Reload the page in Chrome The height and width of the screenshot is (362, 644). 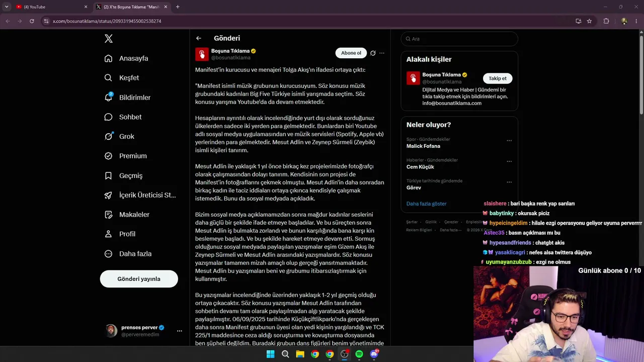[32, 21]
